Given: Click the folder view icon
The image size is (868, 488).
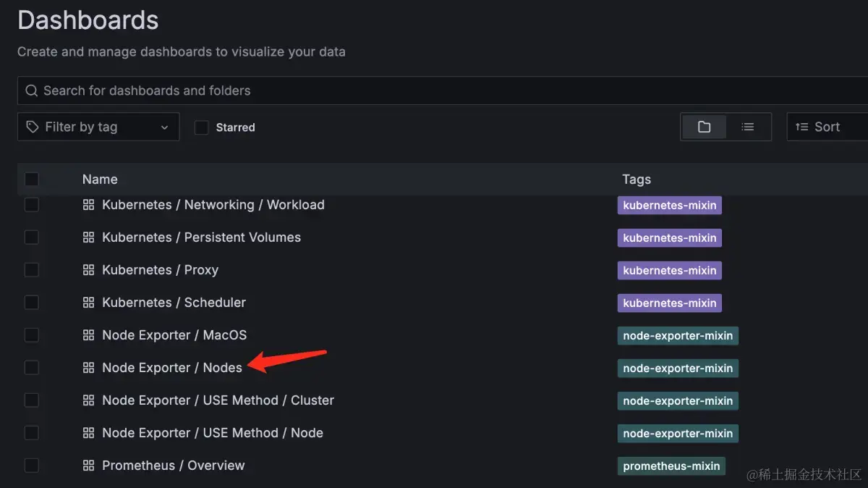Looking at the screenshot, I should 704,127.
